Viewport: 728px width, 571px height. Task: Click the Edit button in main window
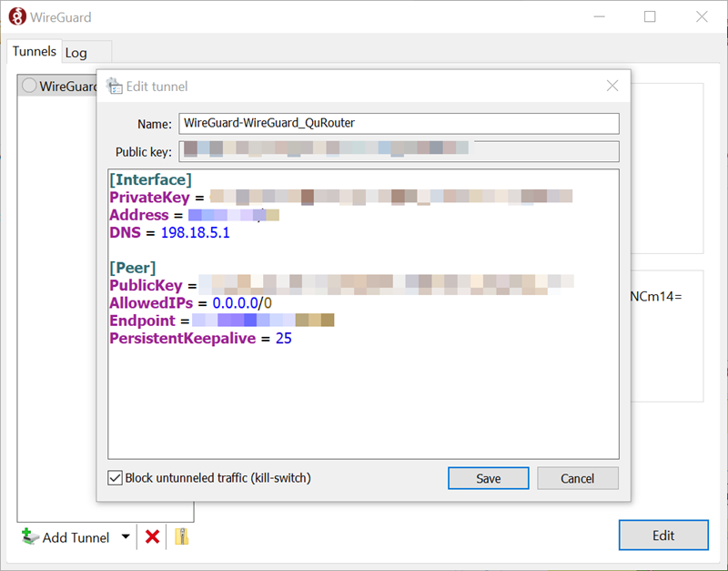(x=663, y=535)
